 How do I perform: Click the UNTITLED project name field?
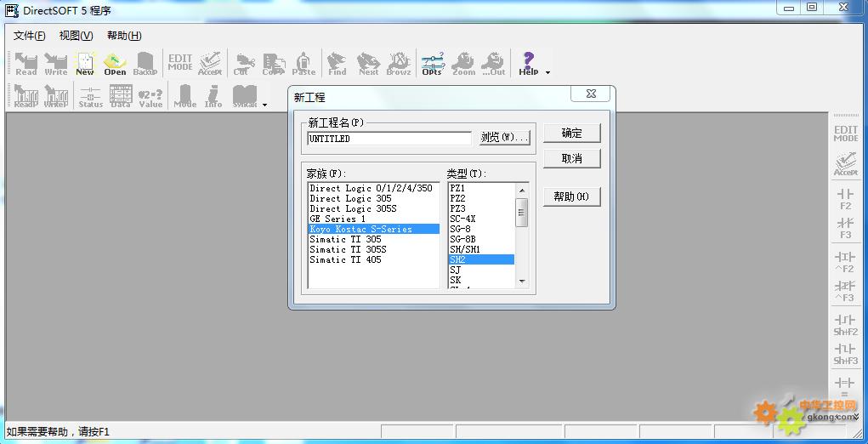(389, 139)
